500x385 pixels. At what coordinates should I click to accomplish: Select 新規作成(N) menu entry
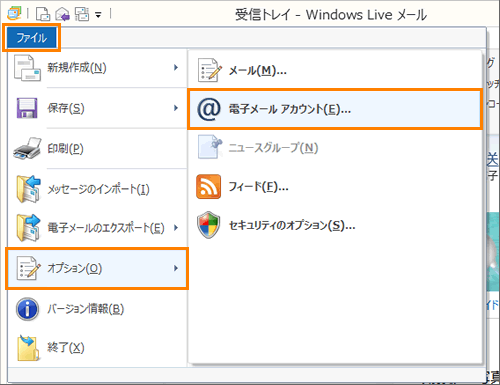coord(97,68)
